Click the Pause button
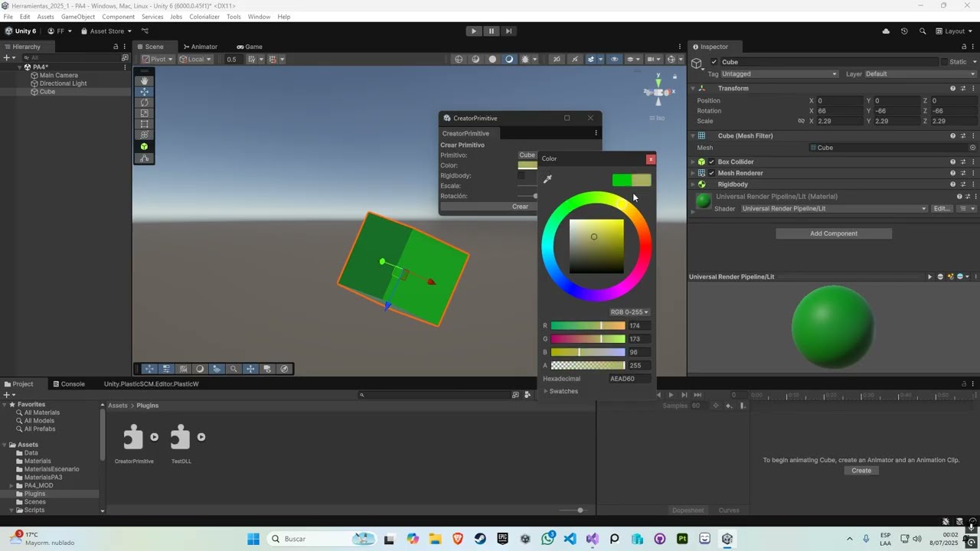This screenshot has height=551, width=980. click(492, 31)
